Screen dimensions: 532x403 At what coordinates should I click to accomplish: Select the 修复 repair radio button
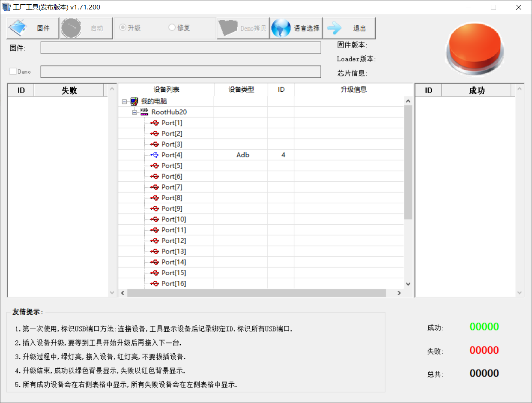(172, 27)
